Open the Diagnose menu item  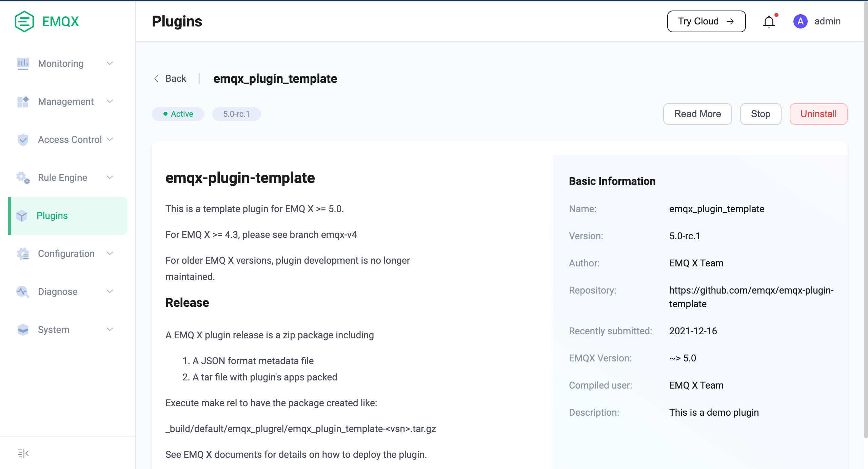click(68, 292)
